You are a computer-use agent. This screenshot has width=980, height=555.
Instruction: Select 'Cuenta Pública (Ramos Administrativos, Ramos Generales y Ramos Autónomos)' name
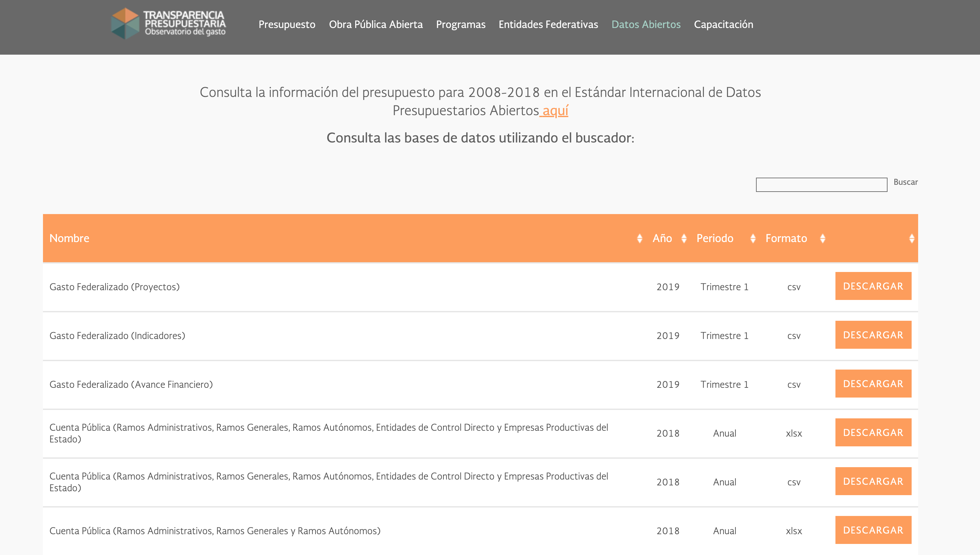pyautogui.click(x=215, y=531)
